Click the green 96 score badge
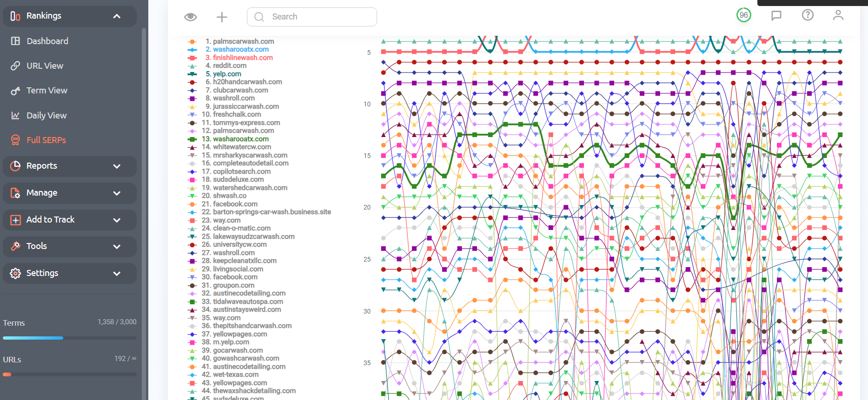 click(744, 15)
